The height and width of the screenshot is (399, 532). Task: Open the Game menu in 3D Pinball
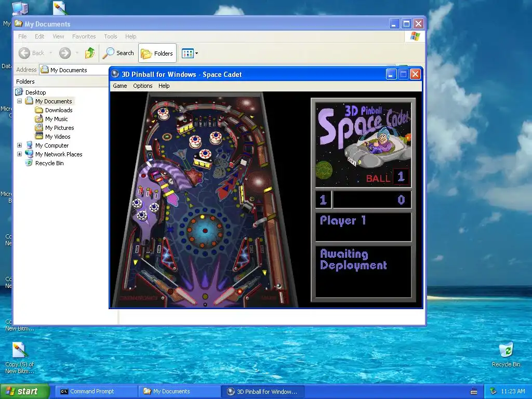(120, 86)
